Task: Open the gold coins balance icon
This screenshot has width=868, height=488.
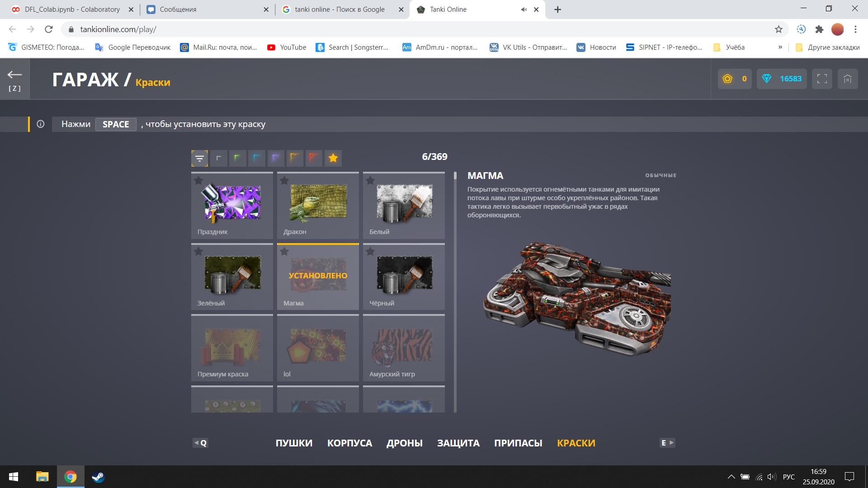Action: click(727, 79)
